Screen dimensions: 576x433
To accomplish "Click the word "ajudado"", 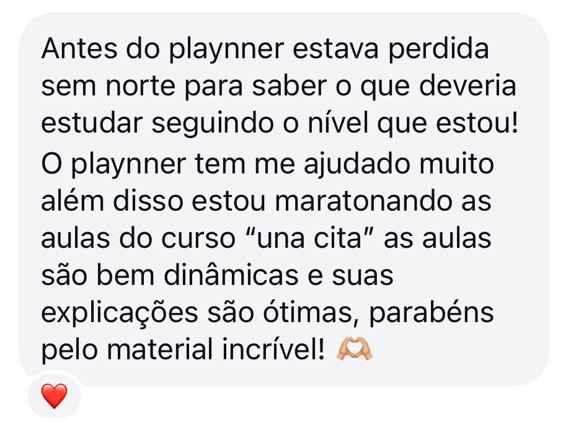I will (x=356, y=166).
